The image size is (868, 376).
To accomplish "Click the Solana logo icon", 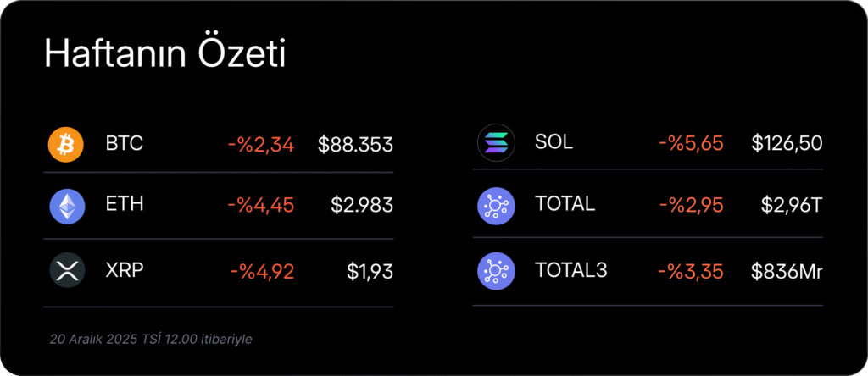I will coord(496,143).
